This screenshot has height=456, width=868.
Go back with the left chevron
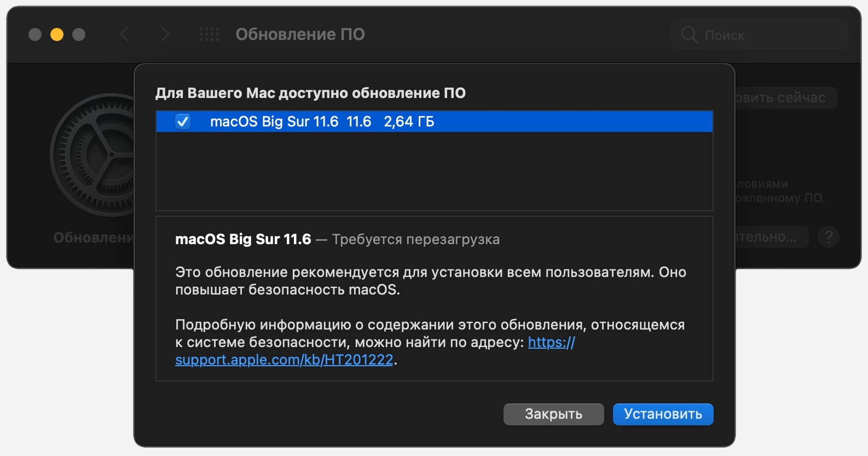pos(125,34)
